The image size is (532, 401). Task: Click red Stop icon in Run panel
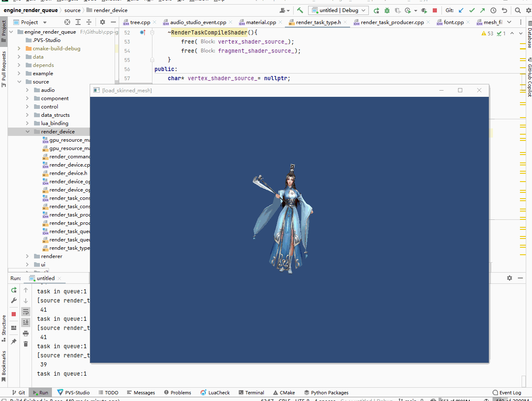[x=14, y=314]
